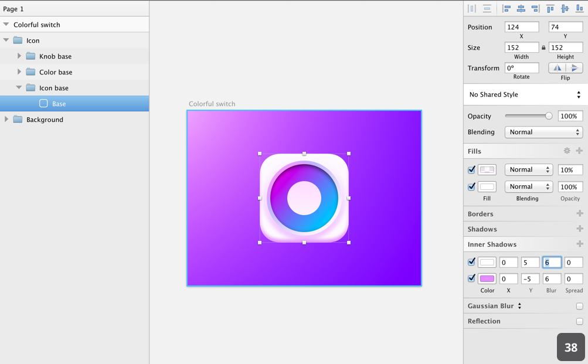Click the Flip horizontal button
588x364 pixels.
coord(558,68)
